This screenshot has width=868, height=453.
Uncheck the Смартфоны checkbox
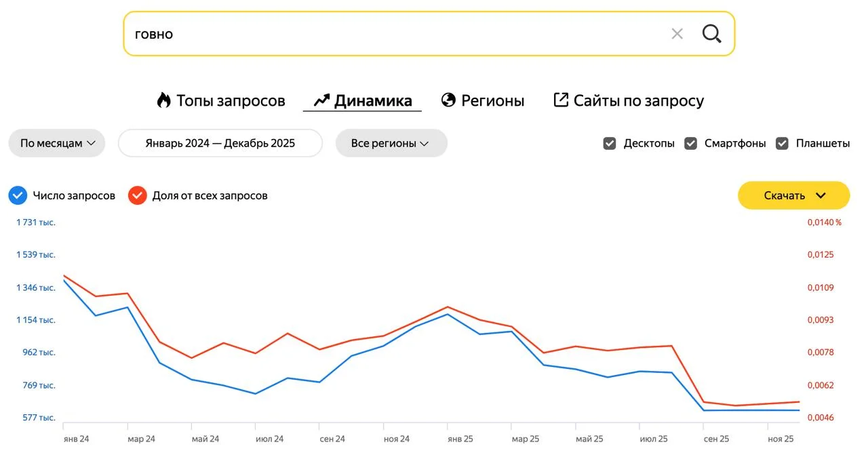click(690, 143)
